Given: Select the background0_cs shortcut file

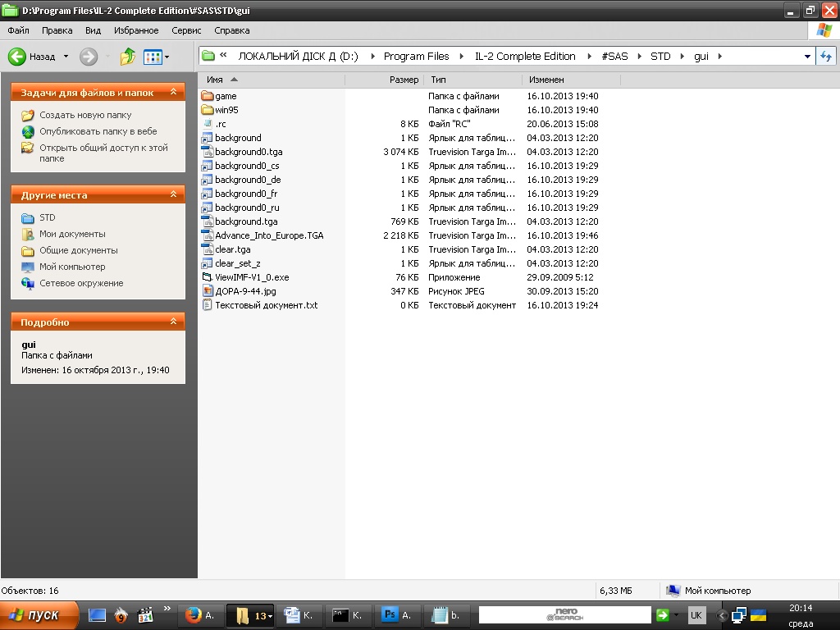Looking at the screenshot, I should (x=247, y=166).
